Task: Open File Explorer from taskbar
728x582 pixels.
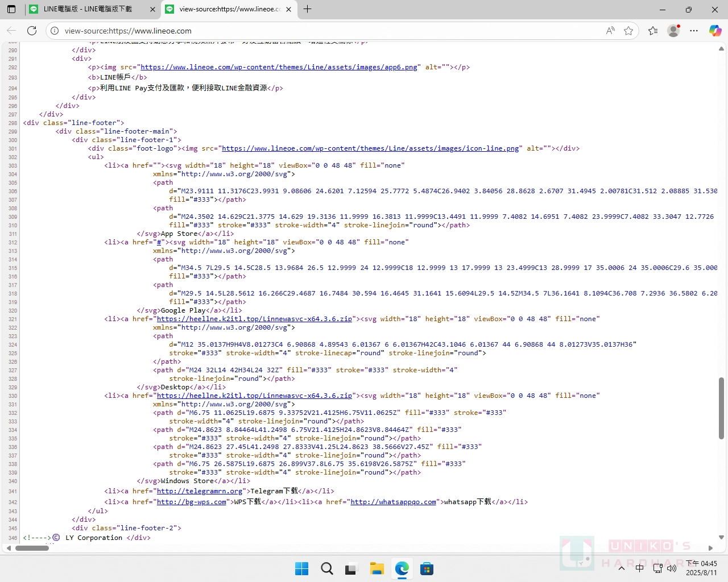Action: 377,568
